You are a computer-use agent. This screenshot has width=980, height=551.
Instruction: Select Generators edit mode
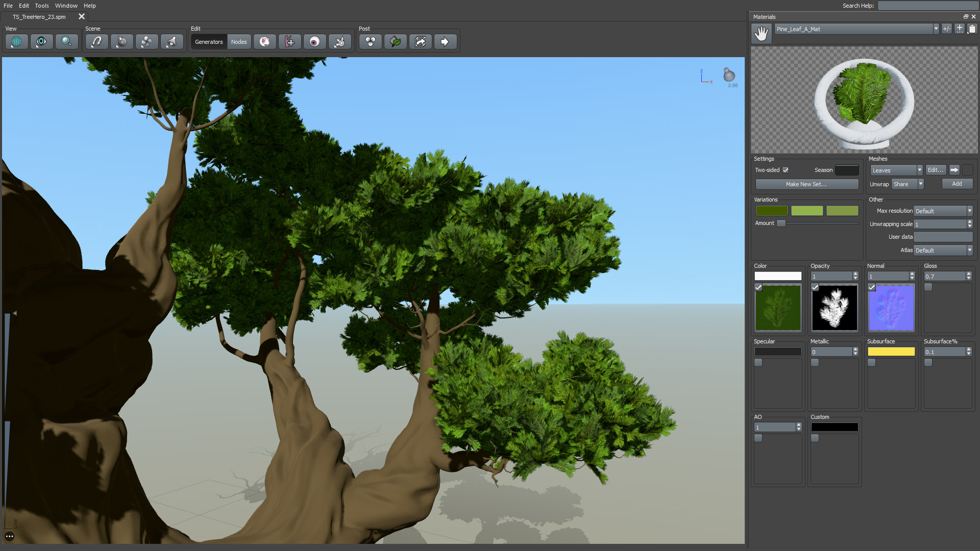(209, 42)
